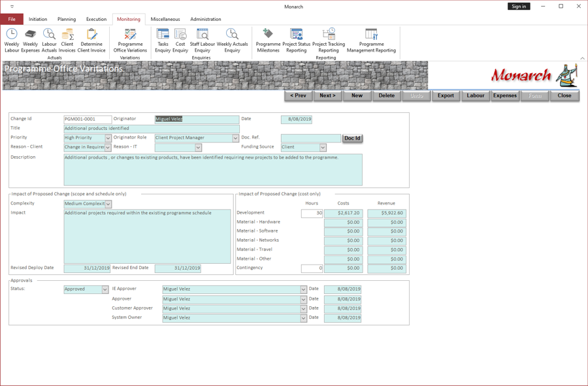Select the Monitoring tab
This screenshot has width=588, height=386.
(129, 19)
